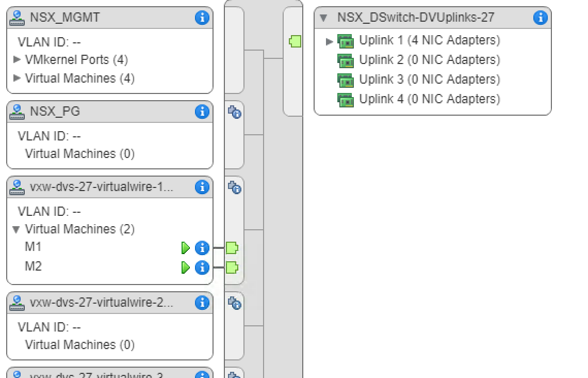Open info for virtual machine M2
Screen dimensions: 588x378
point(202,267)
